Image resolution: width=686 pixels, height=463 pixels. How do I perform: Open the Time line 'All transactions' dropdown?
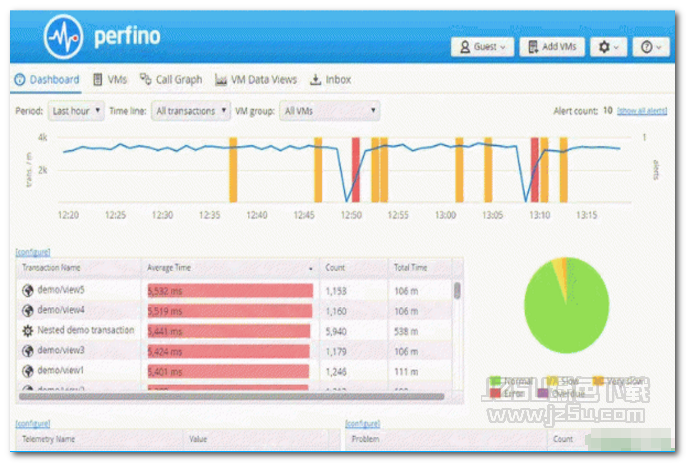(191, 111)
